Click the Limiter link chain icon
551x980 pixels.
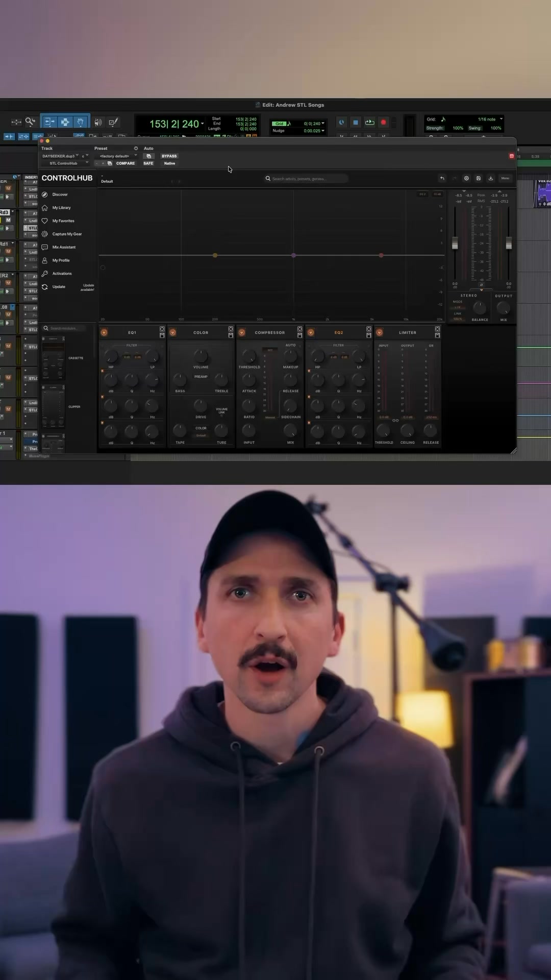[395, 421]
